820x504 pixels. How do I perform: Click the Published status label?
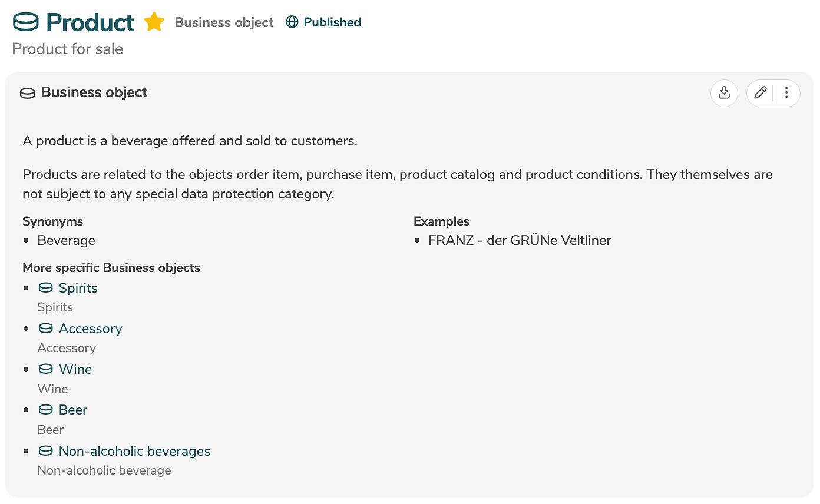click(332, 22)
